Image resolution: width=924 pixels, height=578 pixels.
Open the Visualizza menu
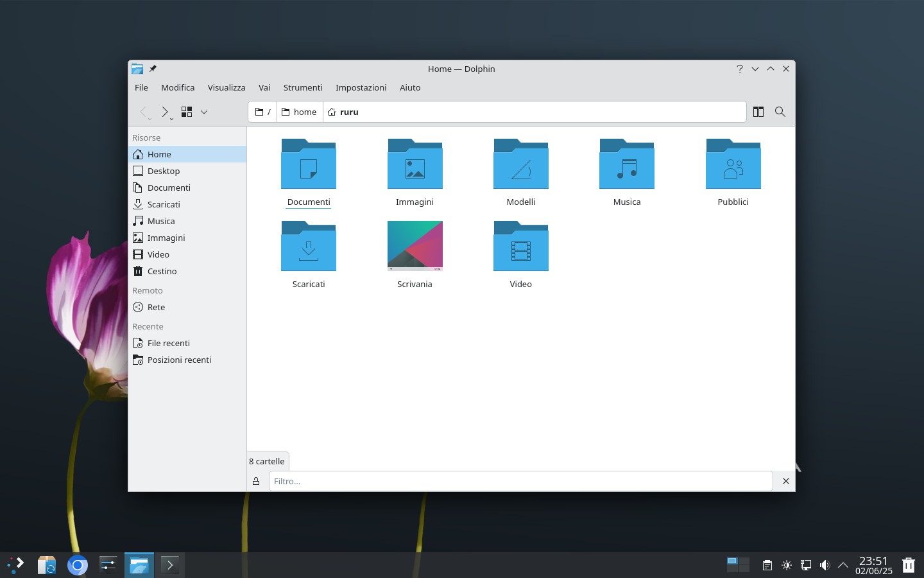227,87
